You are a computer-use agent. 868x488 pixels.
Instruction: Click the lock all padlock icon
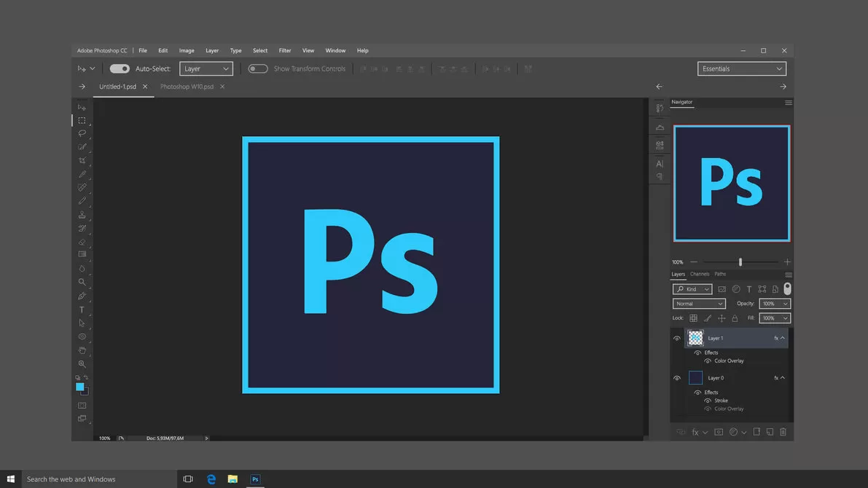(x=735, y=318)
